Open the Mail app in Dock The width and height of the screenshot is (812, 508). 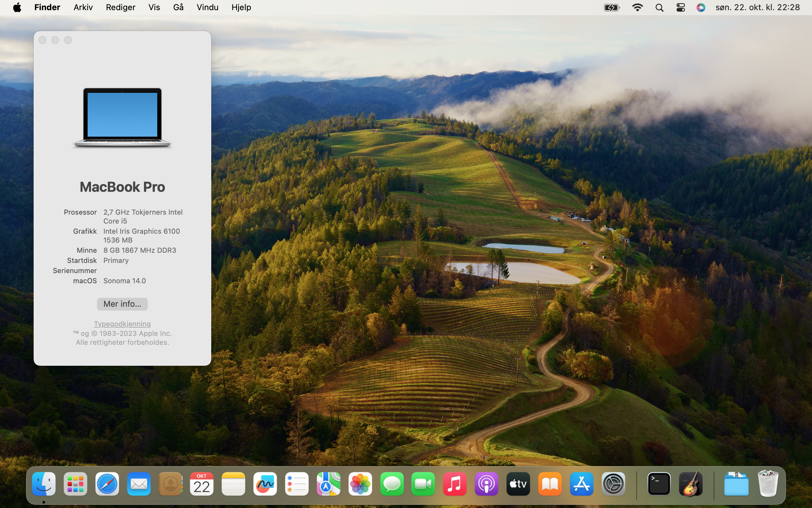click(139, 484)
